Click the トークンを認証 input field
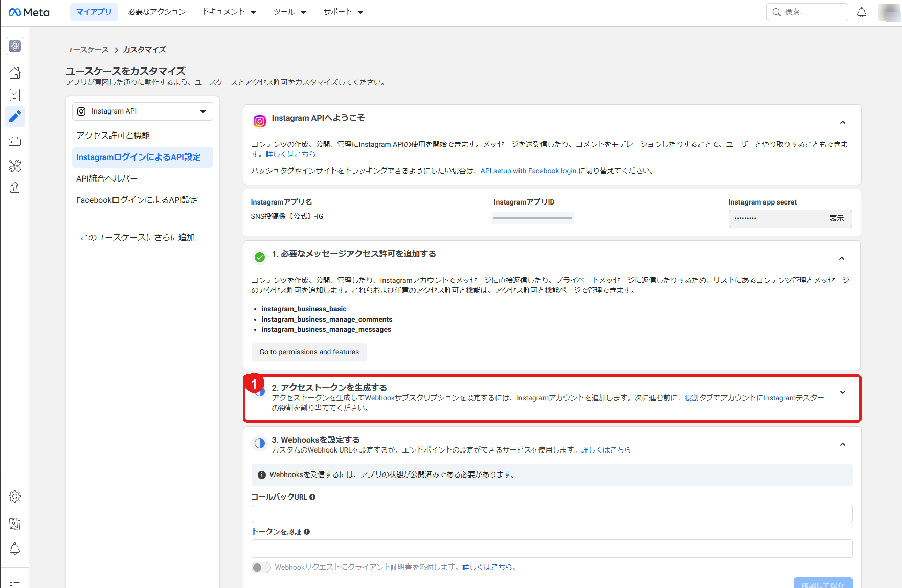Image resolution: width=902 pixels, height=588 pixels. pos(552,549)
